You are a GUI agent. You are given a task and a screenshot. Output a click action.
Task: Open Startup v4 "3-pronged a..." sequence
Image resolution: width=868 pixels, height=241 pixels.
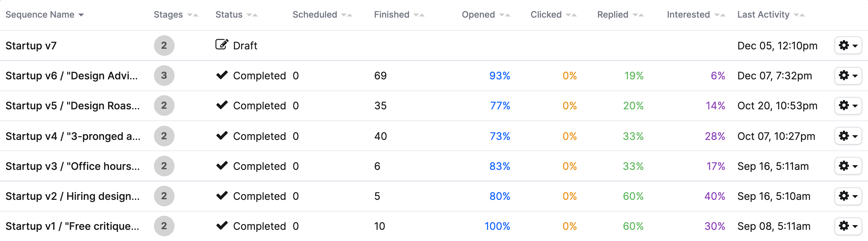[73, 136]
